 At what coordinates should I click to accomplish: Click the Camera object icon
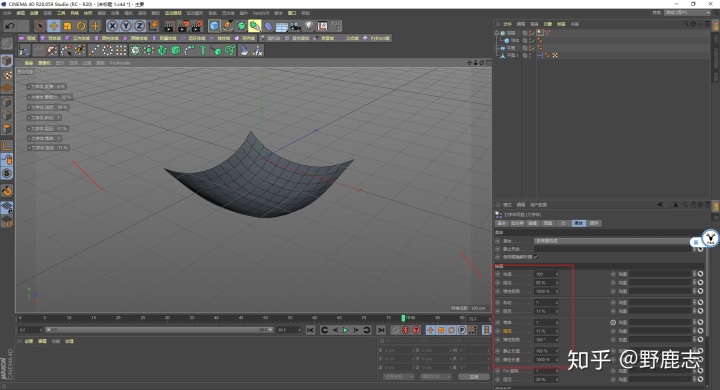[295, 26]
